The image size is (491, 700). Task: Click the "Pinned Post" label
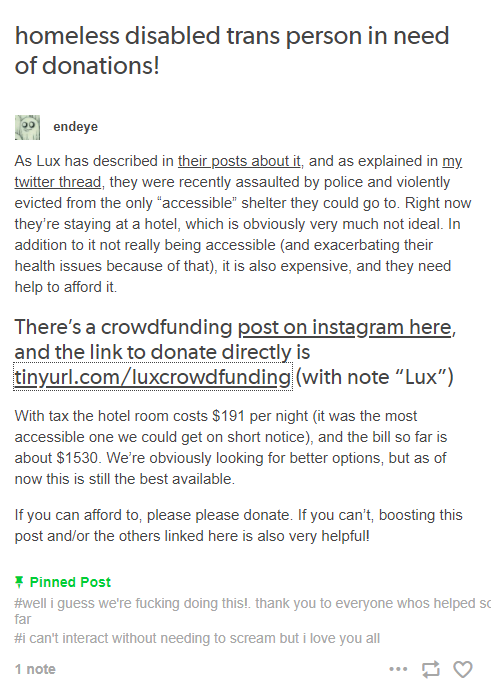pyautogui.click(x=70, y=582)
